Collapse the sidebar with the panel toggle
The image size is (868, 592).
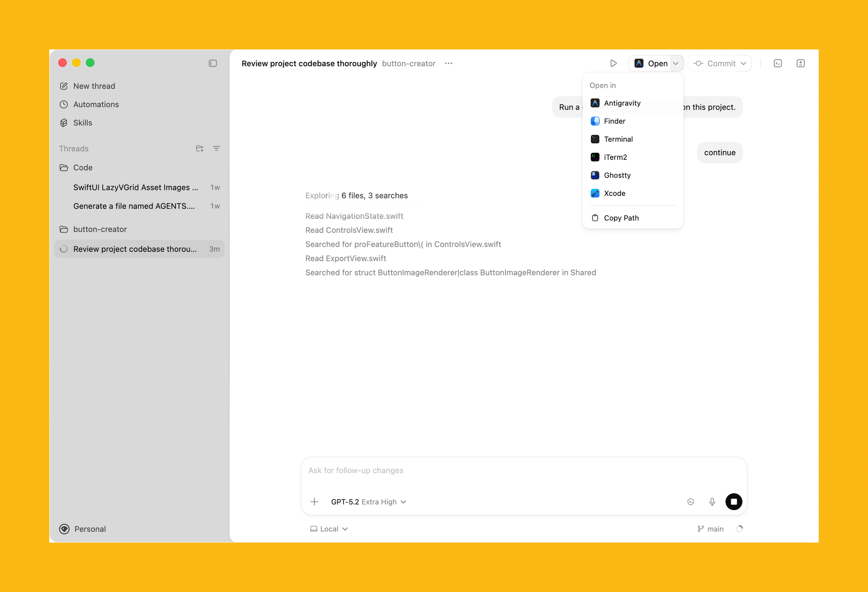coord(213,63)
